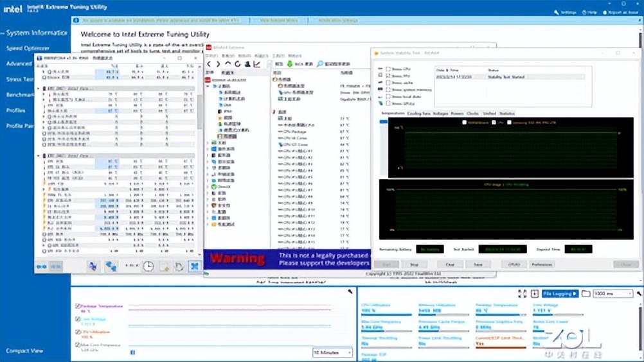Click HWiNFO left-right arrows icon at bottom left
Image resolution: width=644 pixels, height=362 pixels.
tap(42, 267)
